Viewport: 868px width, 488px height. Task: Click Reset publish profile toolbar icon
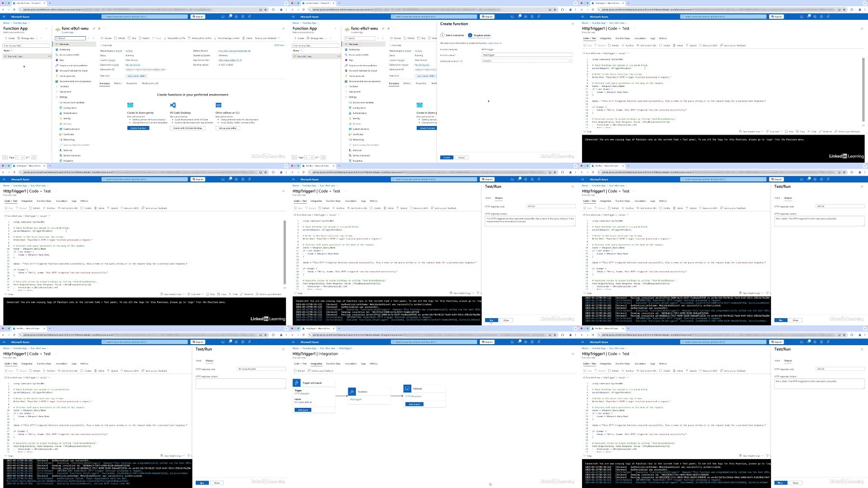pyautogui.click(x=190, y=38)
